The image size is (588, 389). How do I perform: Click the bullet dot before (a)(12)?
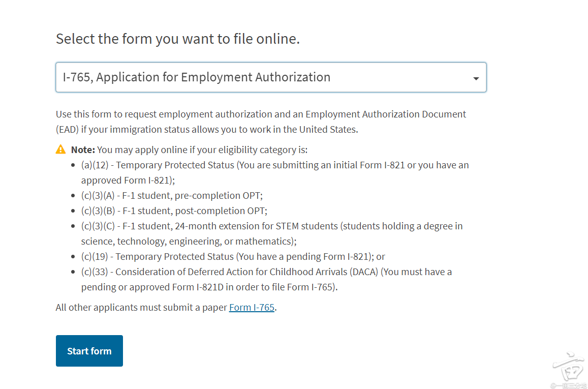pos(73,165)
